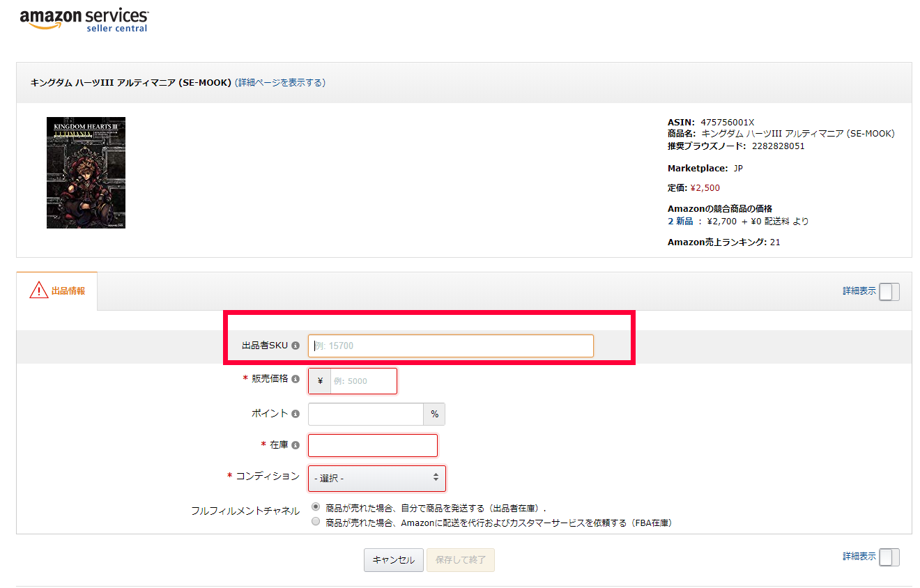Open the 詳細ページを表示する link
Viewport: 920px width, 588px height.
point(280,83)
